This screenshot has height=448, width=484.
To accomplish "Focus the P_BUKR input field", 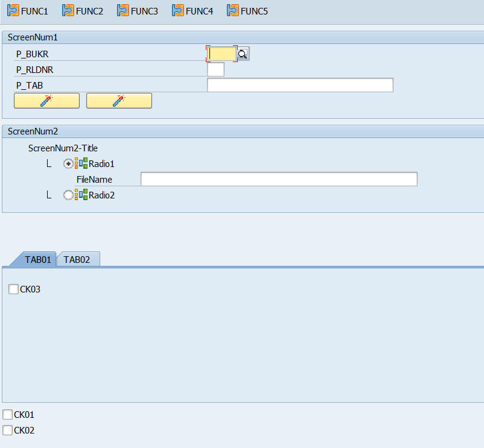I will coord(221,54).
